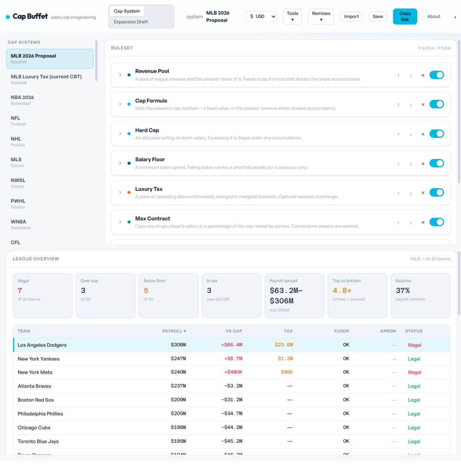Click the Toronto Blue Jays row
This screenshot has height=476, width=461.
232,441
